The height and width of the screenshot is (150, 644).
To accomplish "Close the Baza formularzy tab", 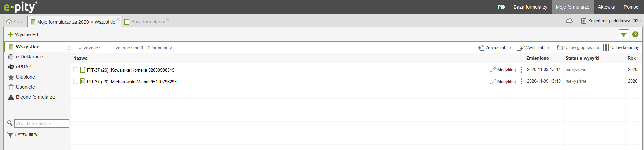I will (168, 19).
